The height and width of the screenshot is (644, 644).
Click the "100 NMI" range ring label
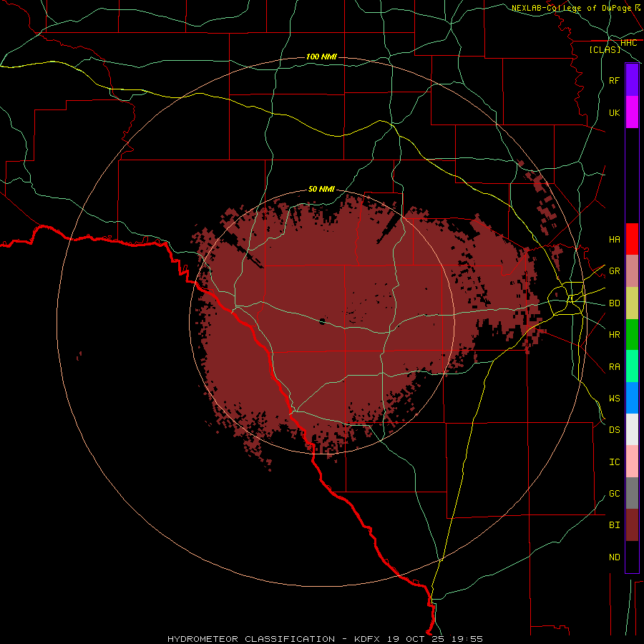tap(321, 57)
